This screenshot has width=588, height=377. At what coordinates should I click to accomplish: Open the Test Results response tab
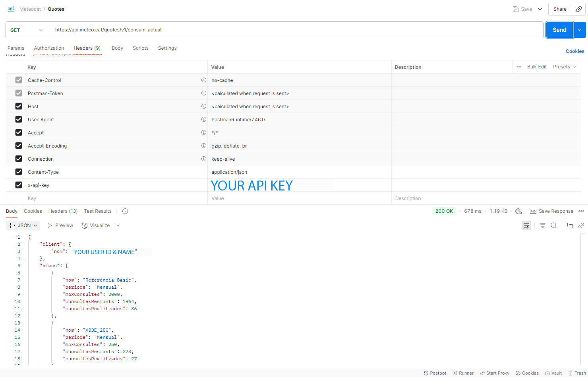point(98,211)
